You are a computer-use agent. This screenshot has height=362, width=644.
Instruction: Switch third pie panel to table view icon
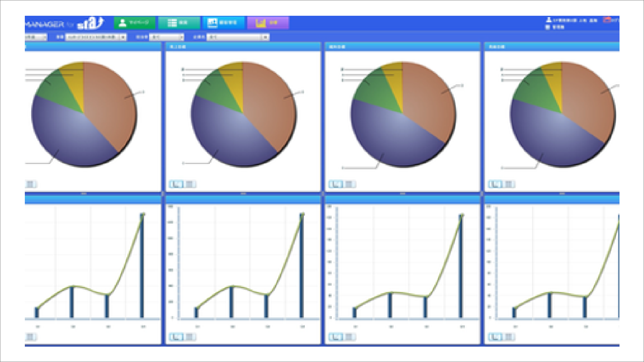[349, 184]
